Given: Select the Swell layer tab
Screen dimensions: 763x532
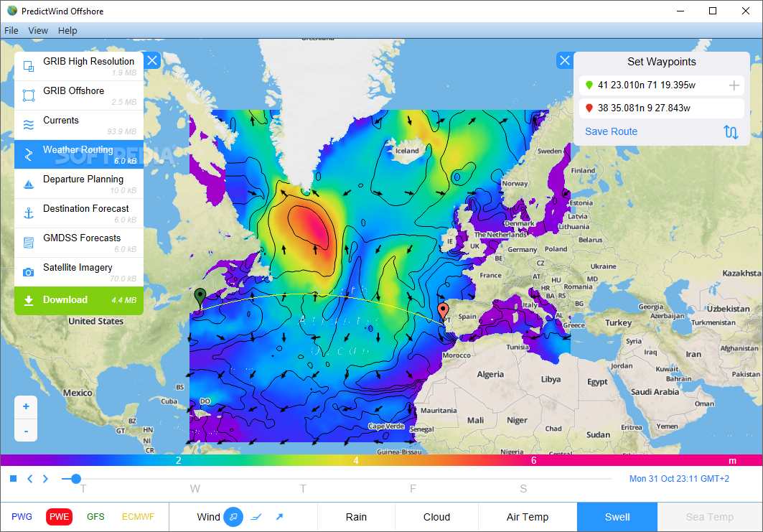Looking at the screenshot, I should [617, 517].
